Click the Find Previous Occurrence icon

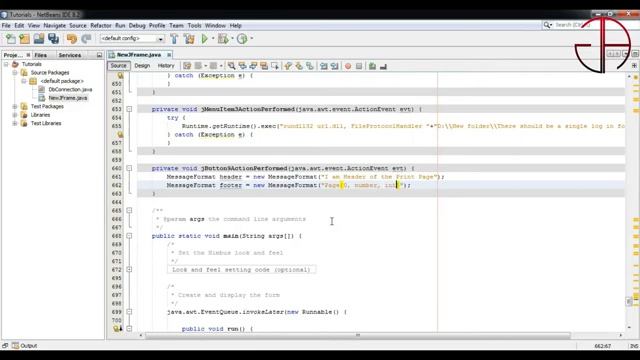242,66
